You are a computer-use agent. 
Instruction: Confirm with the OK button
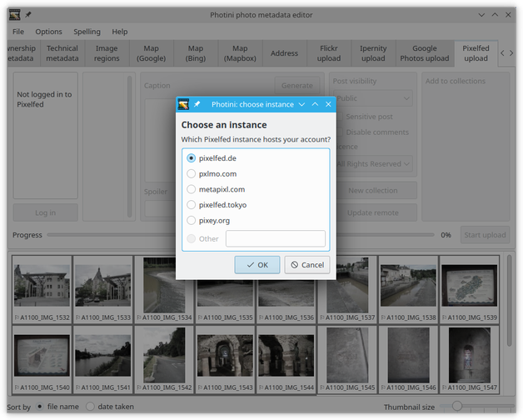click(257, 265)
